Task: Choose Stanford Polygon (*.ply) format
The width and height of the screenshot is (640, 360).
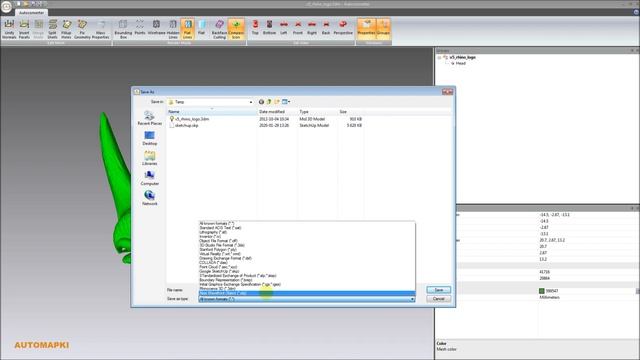Action: (307, 249)
